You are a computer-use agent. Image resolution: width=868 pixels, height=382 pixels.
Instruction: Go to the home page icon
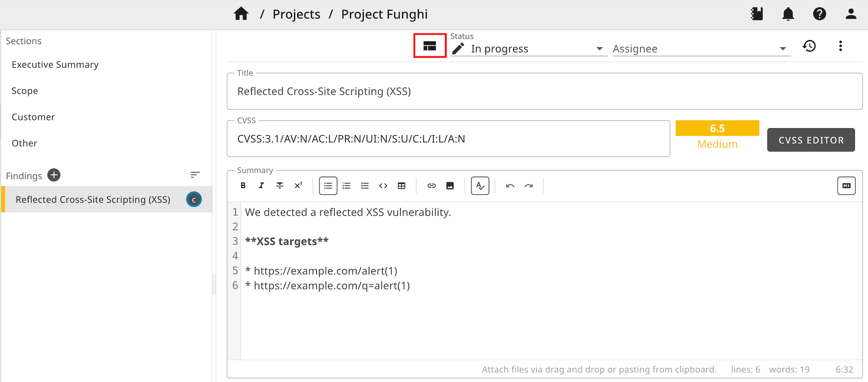[x=241, y=14]
